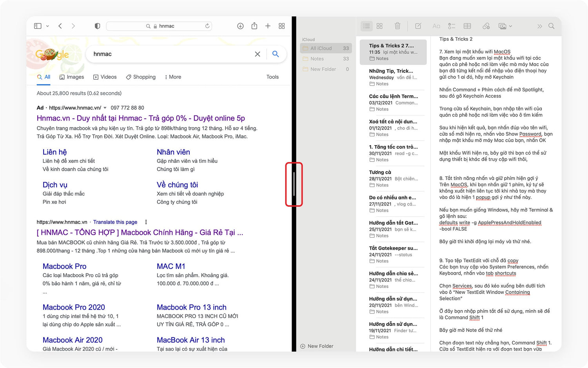
Task: Toggle the Safari sidebar
Action: click(x=38, y=26)
